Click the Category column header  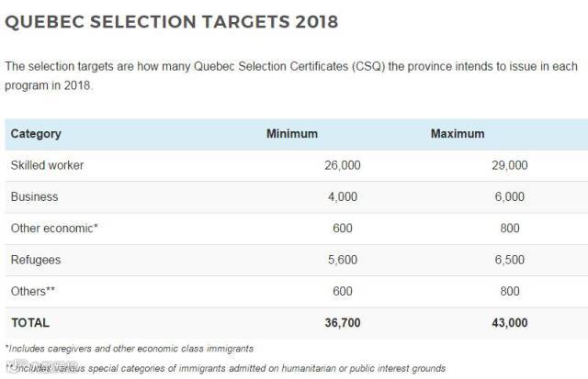pyautogui.click(x=36, y=134)
